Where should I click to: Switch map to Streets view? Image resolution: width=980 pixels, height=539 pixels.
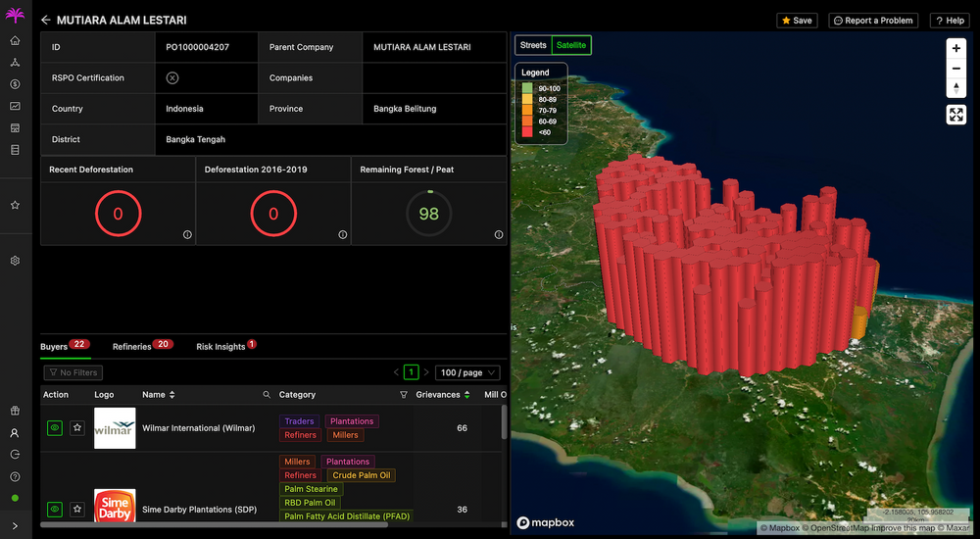point(533,45)
